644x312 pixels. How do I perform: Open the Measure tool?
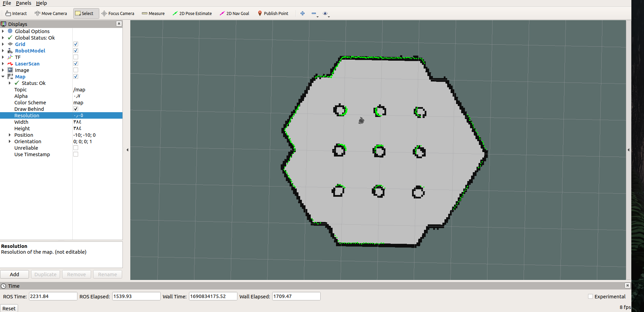pyautogui.click(x=153, y=13)
